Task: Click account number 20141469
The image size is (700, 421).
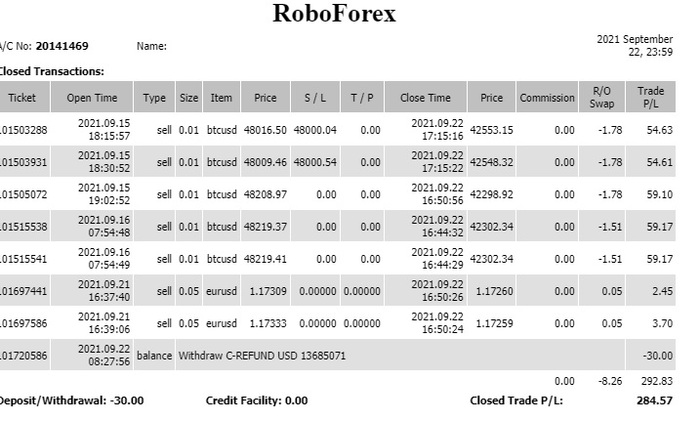Action: click(x=62, y=46)
